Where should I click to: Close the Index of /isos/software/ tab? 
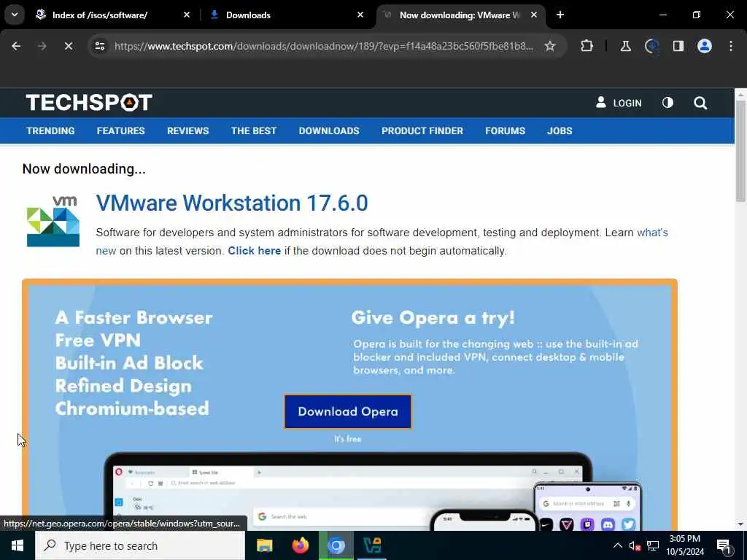pos(187,15)
